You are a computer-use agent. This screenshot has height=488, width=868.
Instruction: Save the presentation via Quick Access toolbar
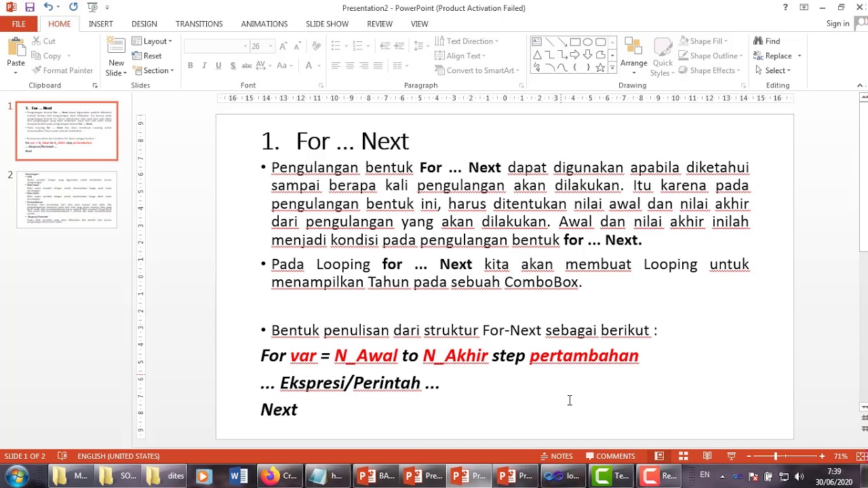tap(29, 7)
